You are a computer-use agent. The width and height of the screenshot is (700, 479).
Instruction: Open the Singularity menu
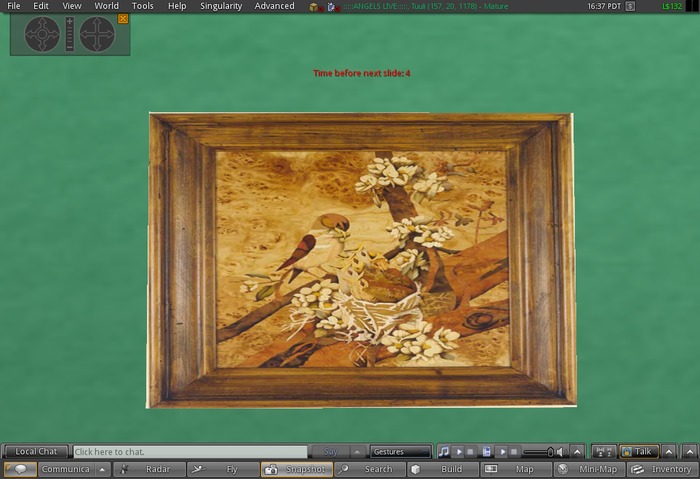click(221, 6)
